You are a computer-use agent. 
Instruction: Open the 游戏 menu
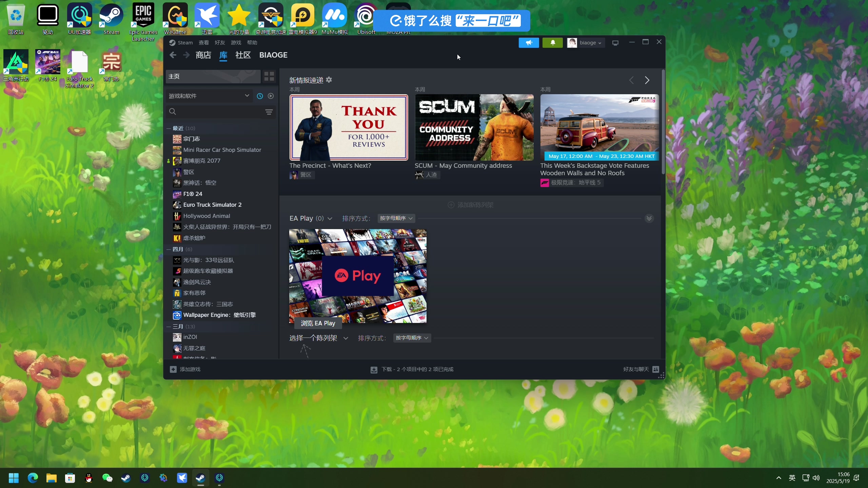[x=236, y=43]
